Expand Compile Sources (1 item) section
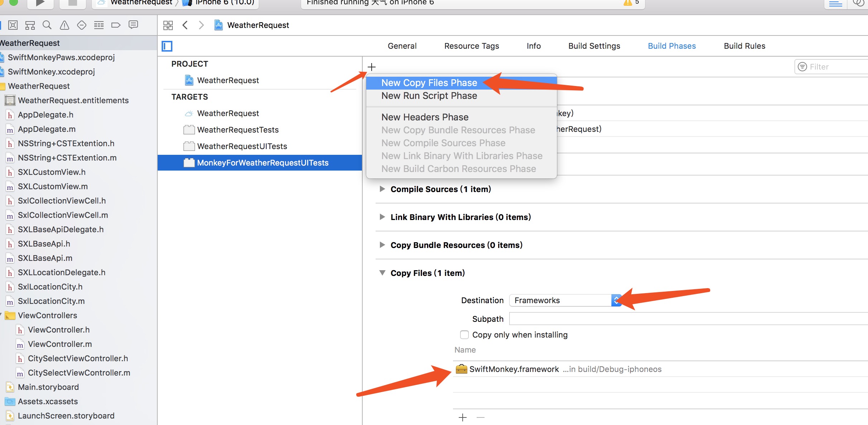The width and height of the screenshot is (868, 425). (x=382, y=189)
